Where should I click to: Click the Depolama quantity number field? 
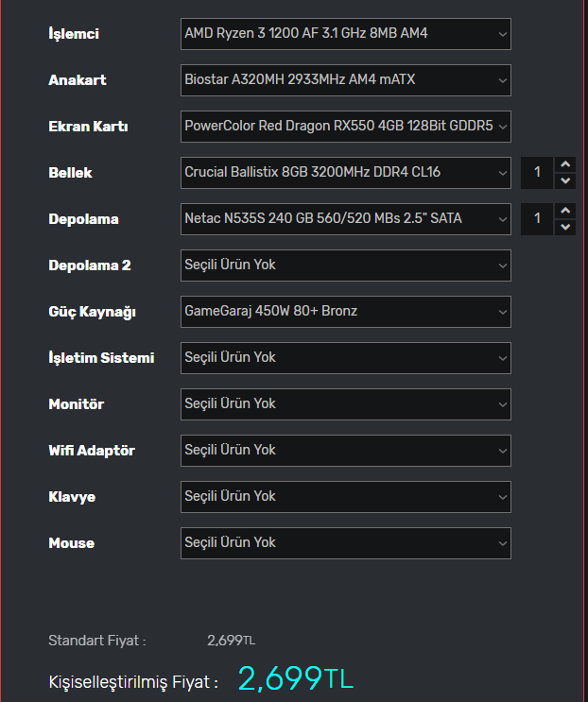click(538, 219)
